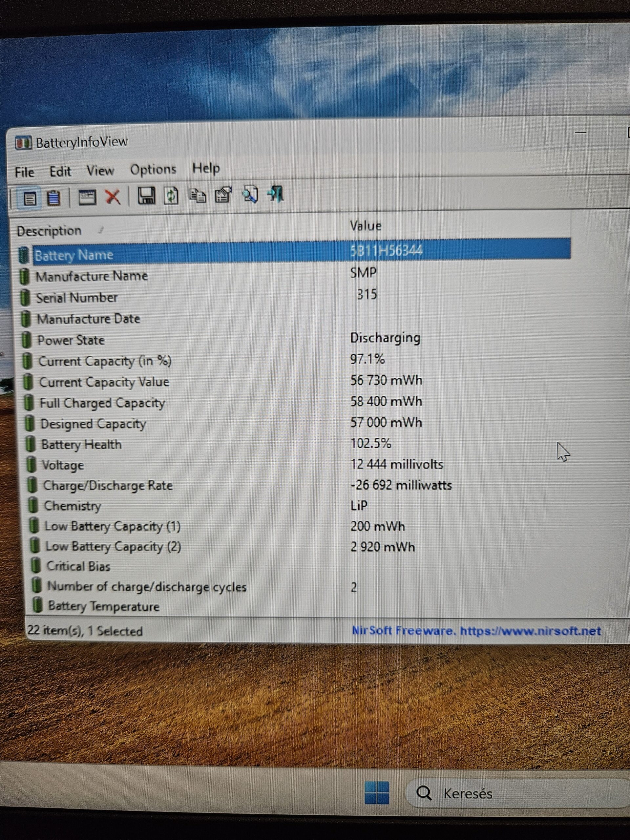630x840 pixels.
Task: Click the search magnifier icon in taskbar
Action: [x=424, y=793]
